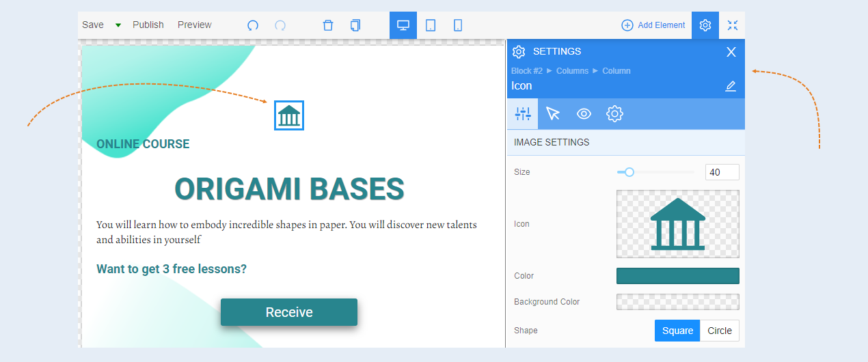This screenshot has height=362, width=868.
Task: Click the IMAGE SETTINGS section header
Action: pyautogui.click(x=626, y=143)
